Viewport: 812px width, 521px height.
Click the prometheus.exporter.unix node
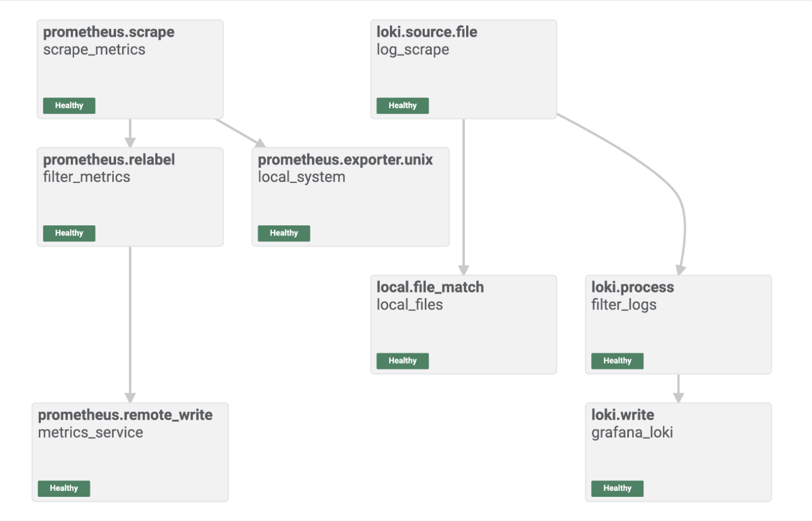[350, 197]
